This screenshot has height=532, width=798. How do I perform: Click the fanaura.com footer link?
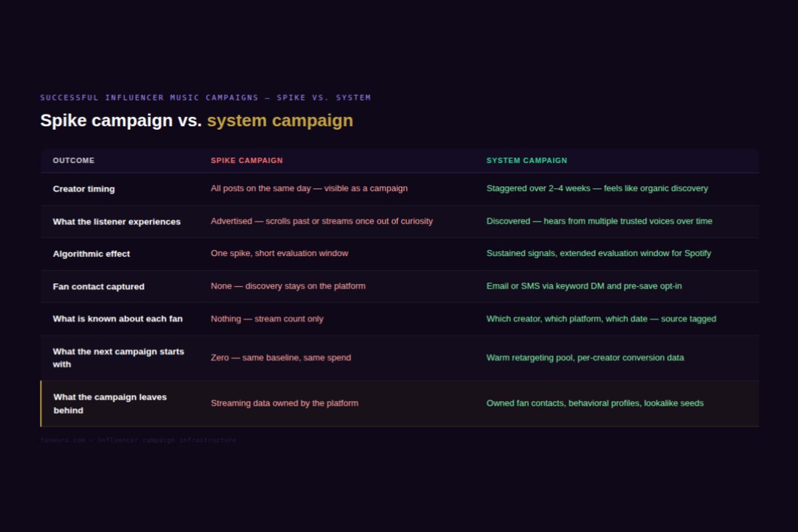tap(63, 440)
